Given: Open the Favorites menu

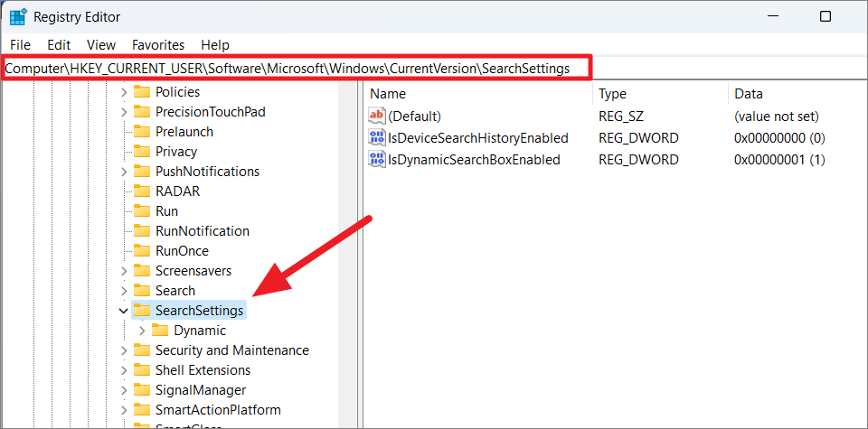Looking at the screenshot, I should [158, 45].
